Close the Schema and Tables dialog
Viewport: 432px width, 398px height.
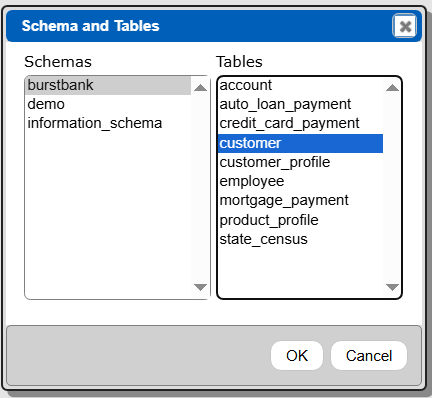coord(404,26)
